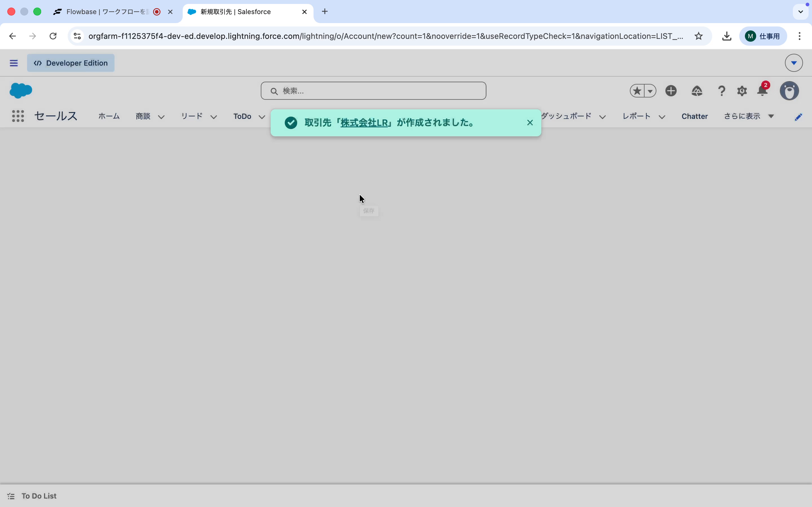Open Global Actions with the plus icon
Screen dimensions: 812x507
click(671, 91)
